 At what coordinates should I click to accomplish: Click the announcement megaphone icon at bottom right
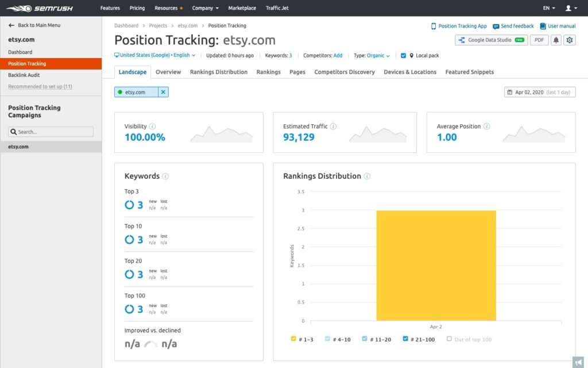coord(578,362)
